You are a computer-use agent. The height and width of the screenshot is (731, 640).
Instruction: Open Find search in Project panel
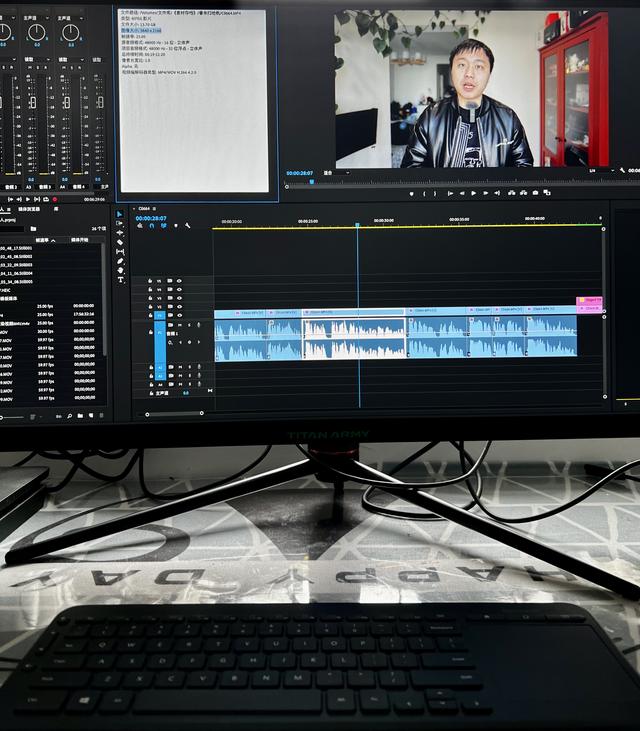point(69,416)
